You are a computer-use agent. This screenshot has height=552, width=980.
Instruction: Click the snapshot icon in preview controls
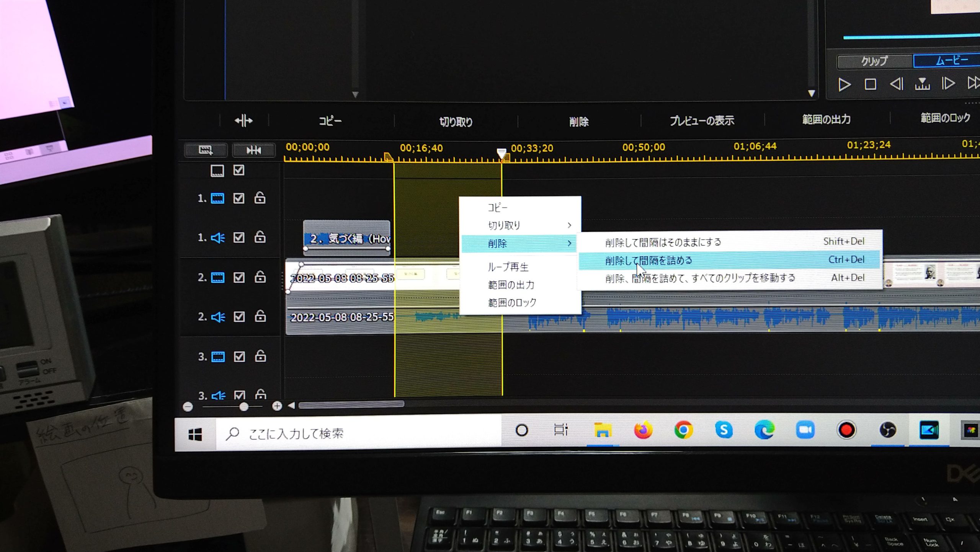[x=922, y=83]
